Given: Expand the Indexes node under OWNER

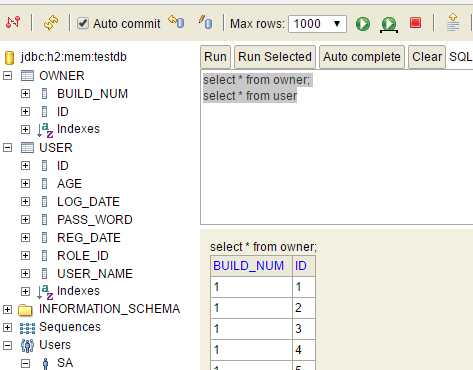Looking at the screenshot, I should tap(25, 129).
